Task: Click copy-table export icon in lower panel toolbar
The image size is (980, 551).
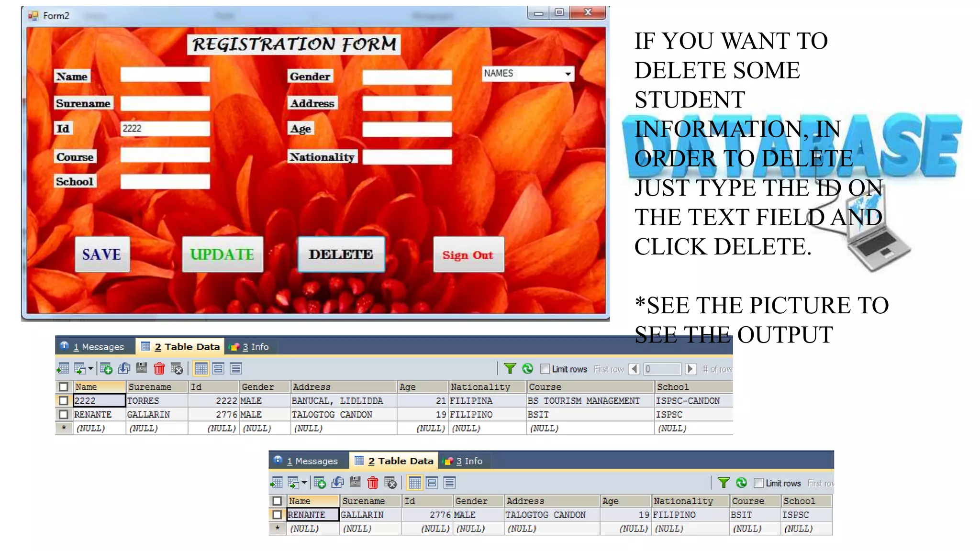Action: (x=293, y=483)
